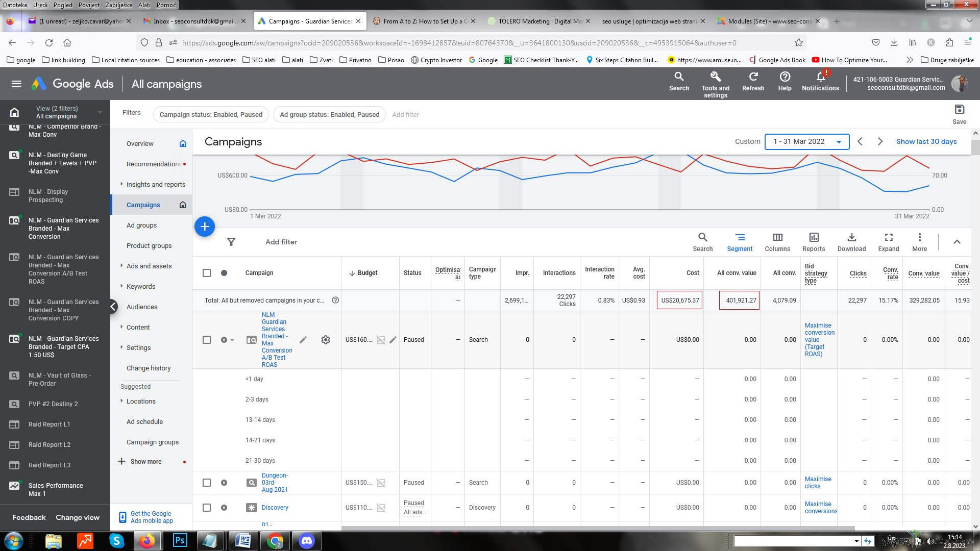The height and width of the screenshot is (551, 980).
Task: Expand the Keywords navigation section
Action: click(140, 287)
